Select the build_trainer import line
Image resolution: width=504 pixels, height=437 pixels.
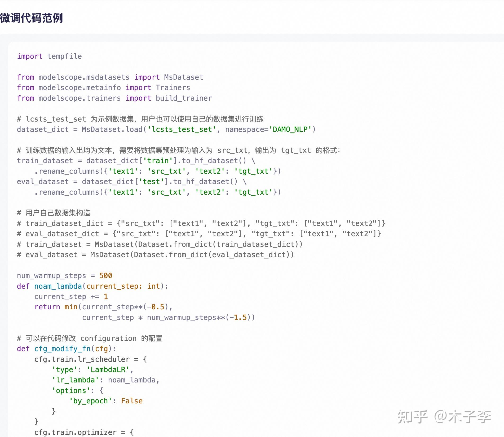(x=114, y=98)
